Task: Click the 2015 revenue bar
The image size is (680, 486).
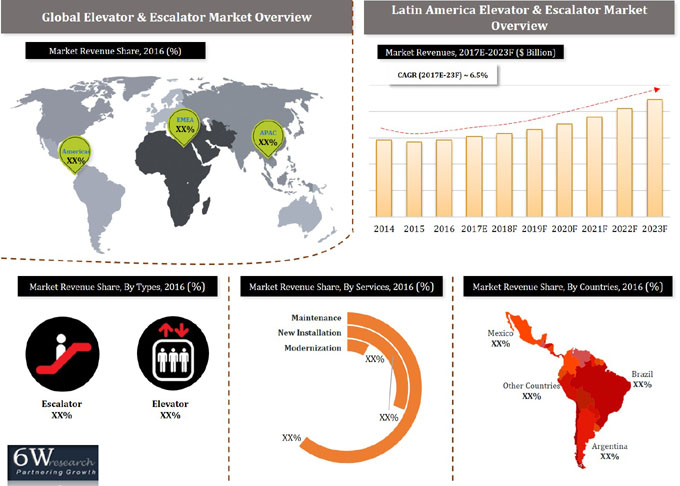Action: coord(414,179)
